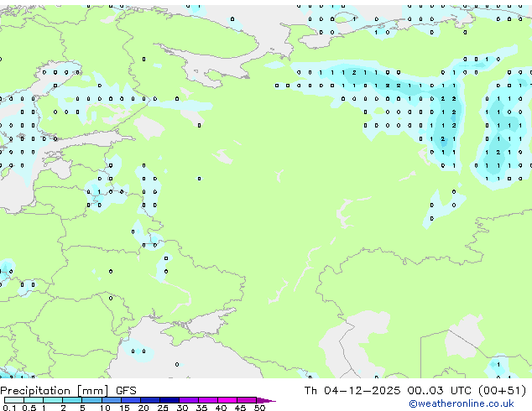The image size is (532, 411).
Task: Click the 45–50 mm legend color box
Action: (x=247, y=400)
